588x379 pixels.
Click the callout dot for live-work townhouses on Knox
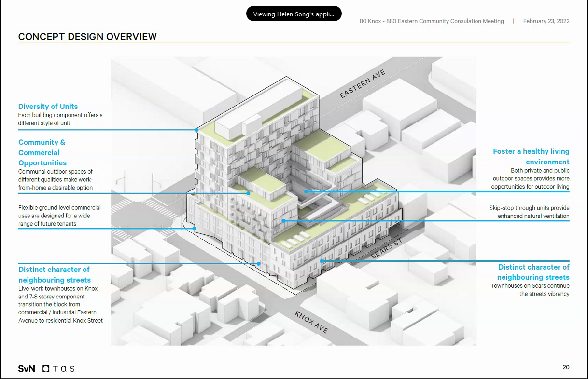[259, 263]
